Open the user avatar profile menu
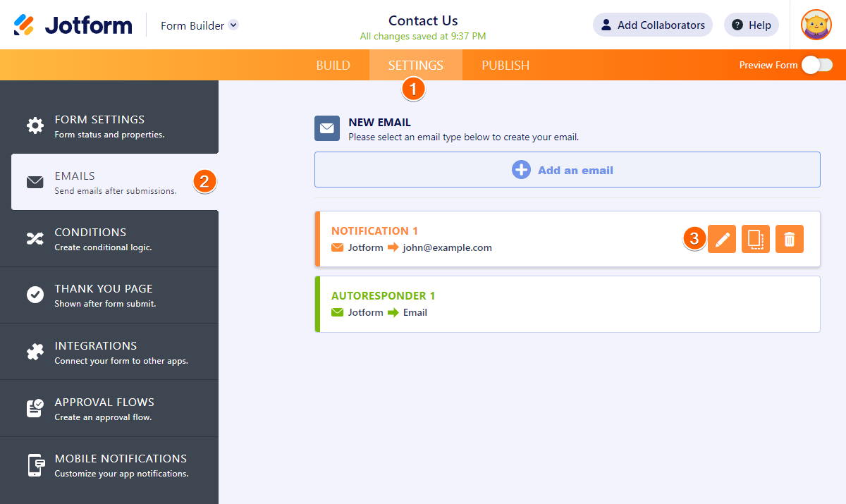Screen dimensions: 846x504 [816, 25]
